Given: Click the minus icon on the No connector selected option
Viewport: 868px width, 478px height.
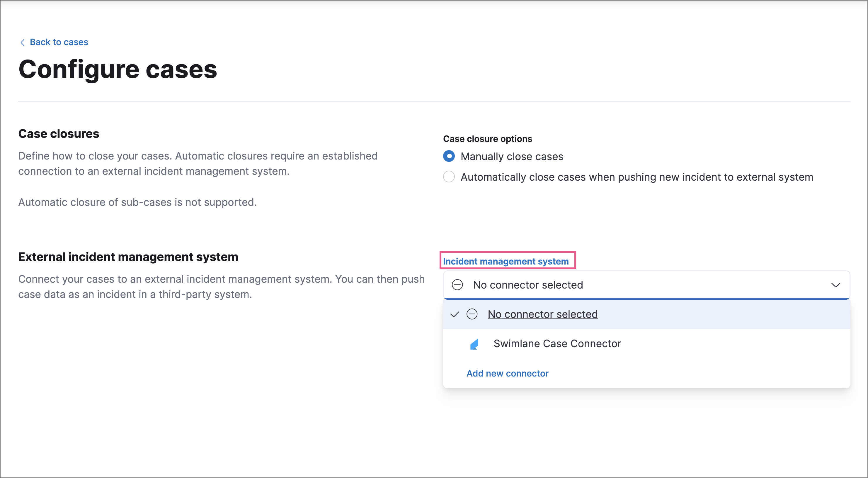Looking at the screenshot, I should [472, 314].
